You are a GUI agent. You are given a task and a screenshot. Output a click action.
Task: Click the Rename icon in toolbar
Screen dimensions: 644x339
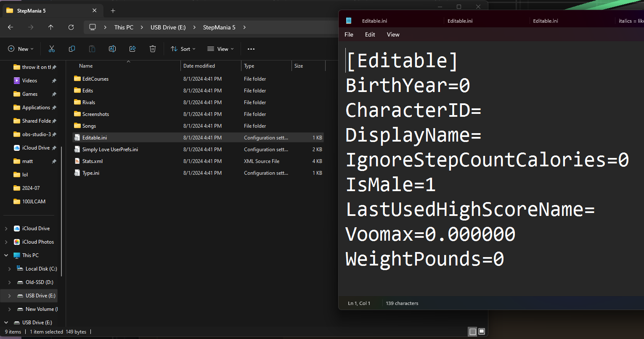[112, 49]
